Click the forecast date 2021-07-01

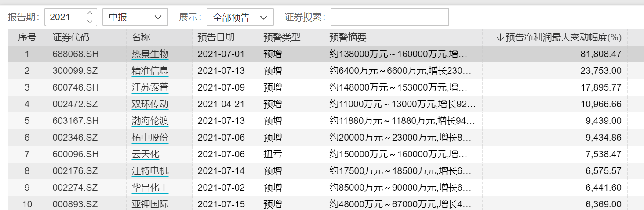tap(221, 54)
